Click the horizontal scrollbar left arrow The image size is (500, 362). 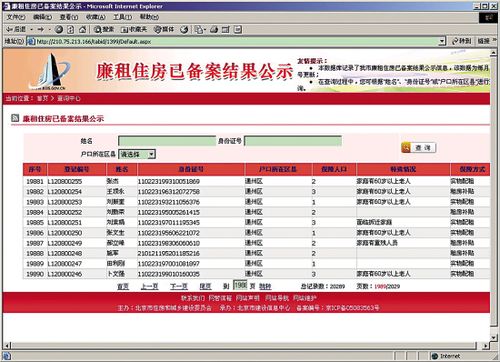(x=7, y=346)
